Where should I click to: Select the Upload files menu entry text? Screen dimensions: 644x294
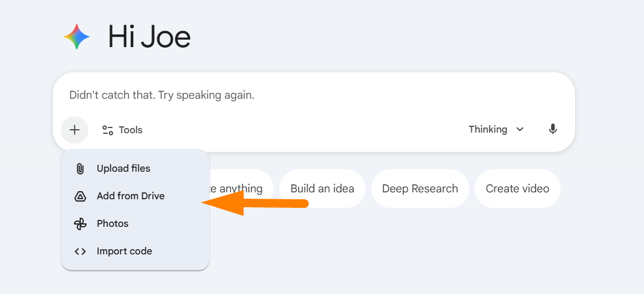pos(123,169)
